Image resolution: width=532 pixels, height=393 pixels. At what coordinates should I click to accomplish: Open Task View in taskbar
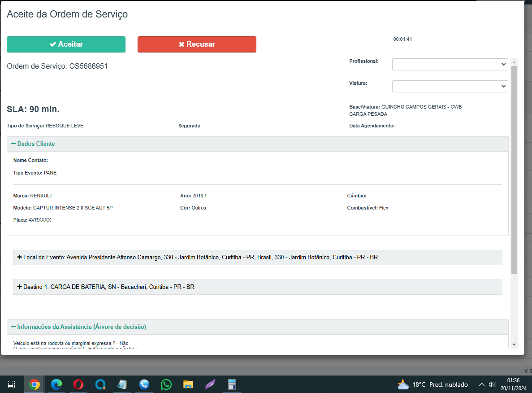tap(12, 384)
